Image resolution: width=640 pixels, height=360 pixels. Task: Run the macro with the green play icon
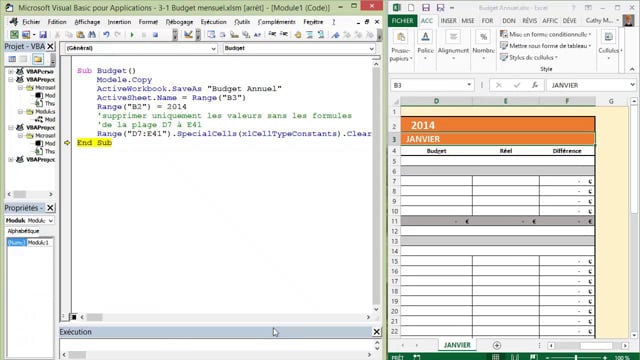coord(132,35)
